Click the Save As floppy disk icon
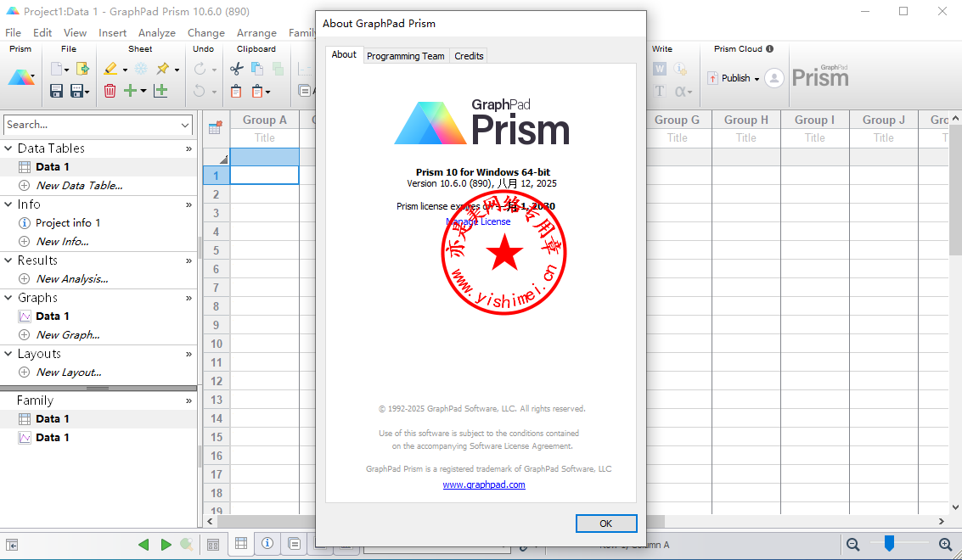962x560 pixels. (77, 91)
